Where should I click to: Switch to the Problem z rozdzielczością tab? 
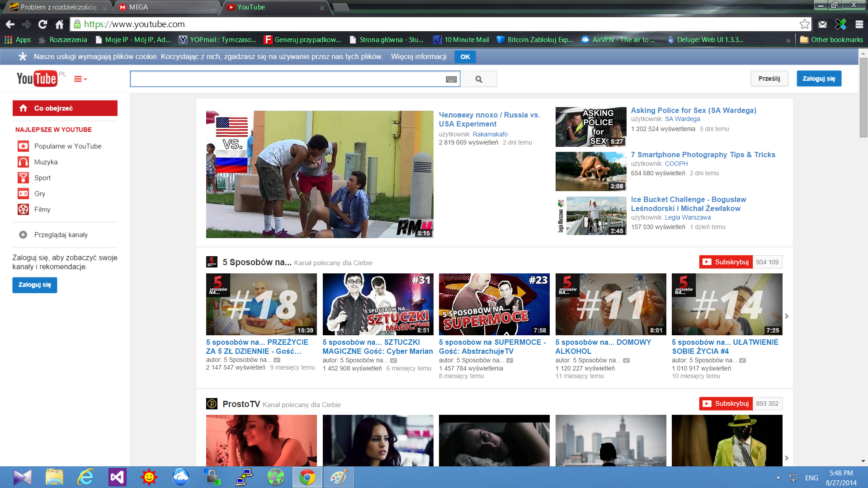[x=58, y=7]
